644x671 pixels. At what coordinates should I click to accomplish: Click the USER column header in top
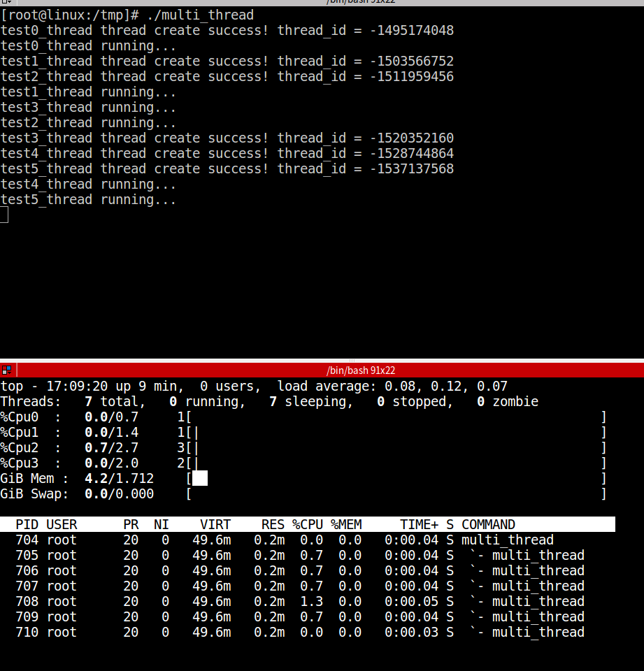(x=62, y=524)
